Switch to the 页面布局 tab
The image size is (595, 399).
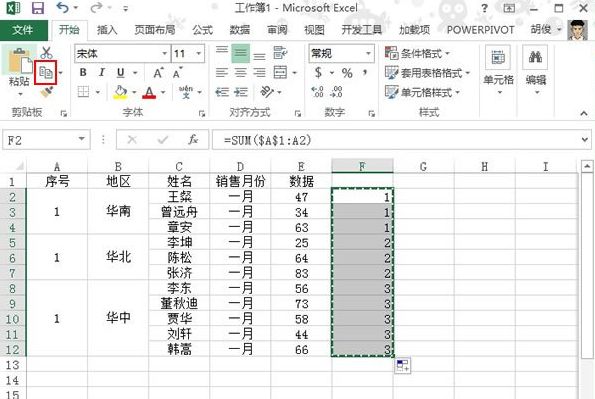tap(155, 30)
